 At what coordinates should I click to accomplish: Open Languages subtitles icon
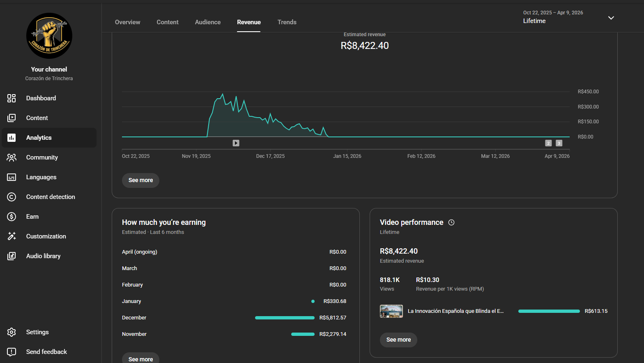pyautogui.click(x=11, y=177)
